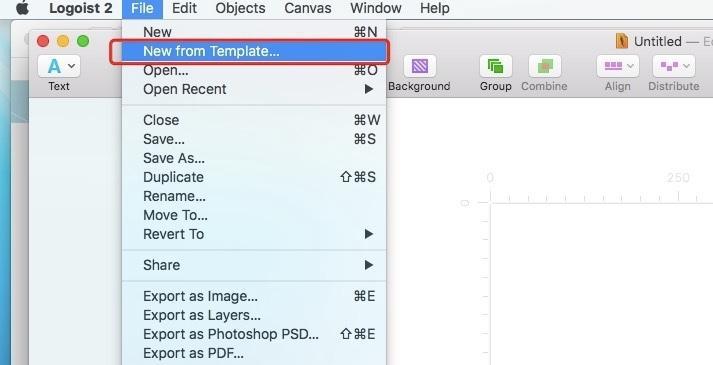Click the Group objects icon
The image size is (713, 365).
click(495, 66)
